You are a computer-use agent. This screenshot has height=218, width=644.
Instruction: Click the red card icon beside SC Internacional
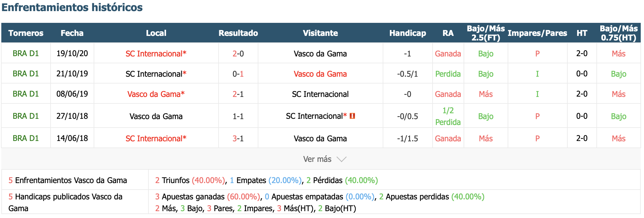pos(352,116)
